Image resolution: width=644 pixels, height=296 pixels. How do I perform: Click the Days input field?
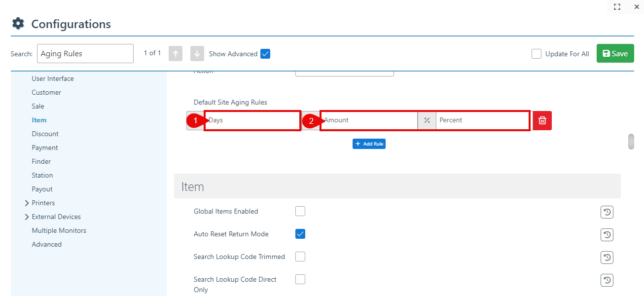pyautogui.click(x=252, y=120)
